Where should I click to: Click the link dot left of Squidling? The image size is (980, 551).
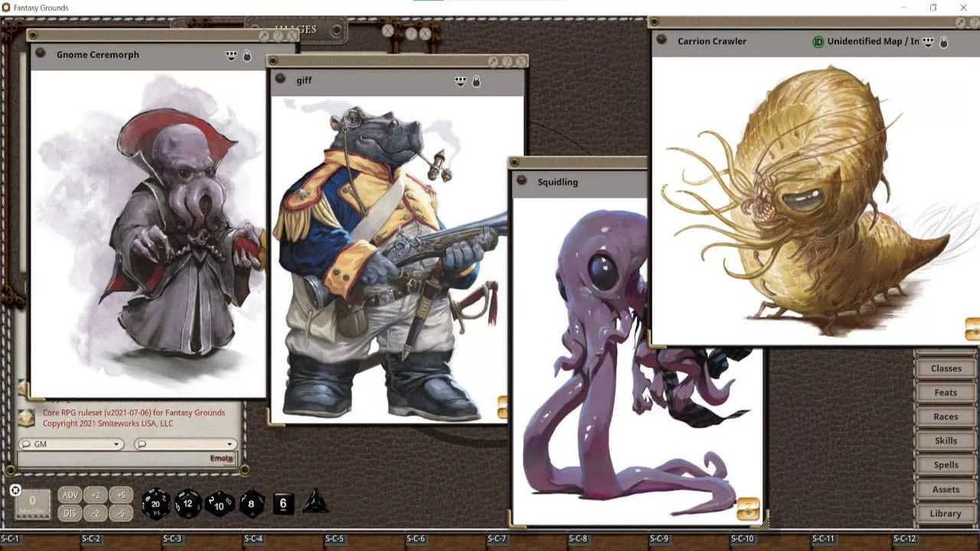tap(521, 181)
